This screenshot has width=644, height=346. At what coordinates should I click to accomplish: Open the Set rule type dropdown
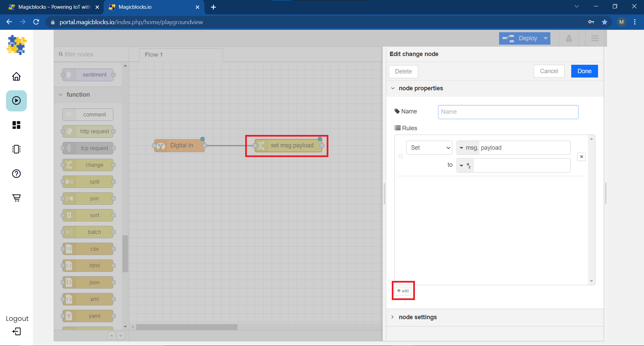click(x=429, y=148)
